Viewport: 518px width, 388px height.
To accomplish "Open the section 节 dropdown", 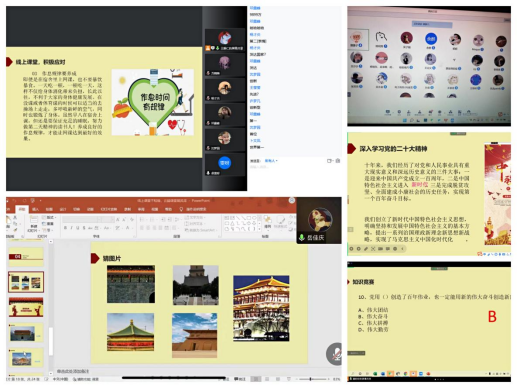I will pos(47,230).
